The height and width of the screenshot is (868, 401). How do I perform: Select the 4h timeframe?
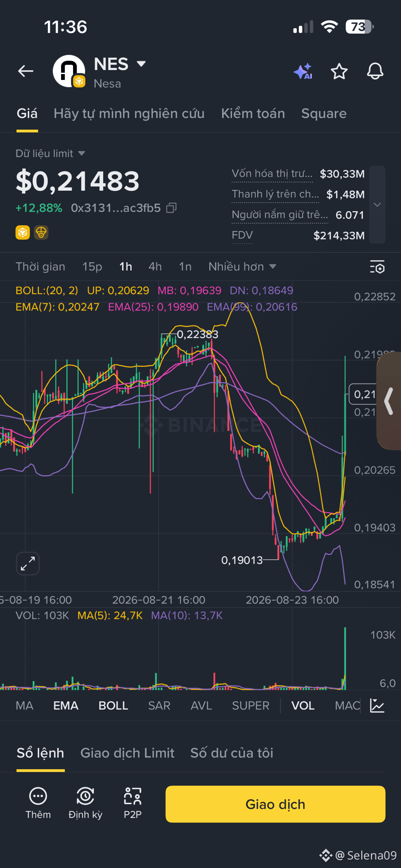(155, 267)
